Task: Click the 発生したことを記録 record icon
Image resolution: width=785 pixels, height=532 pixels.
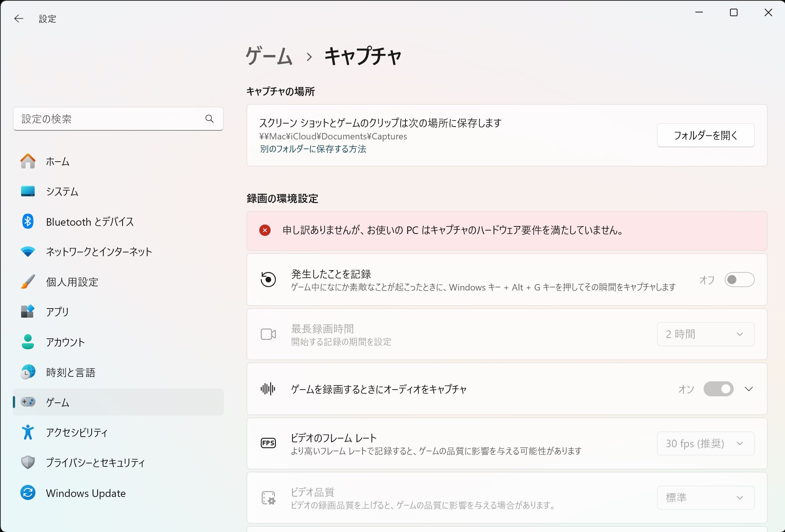Action: tap(268, 280)
